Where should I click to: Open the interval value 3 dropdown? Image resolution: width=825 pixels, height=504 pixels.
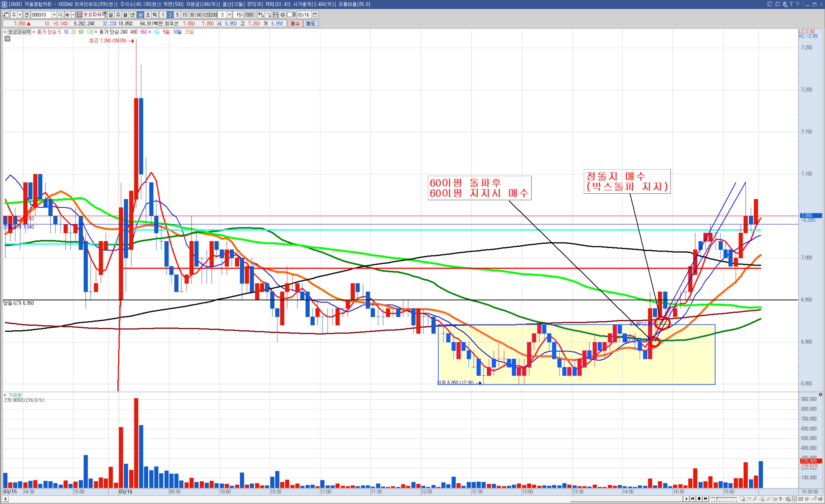[x=229, y=15]
